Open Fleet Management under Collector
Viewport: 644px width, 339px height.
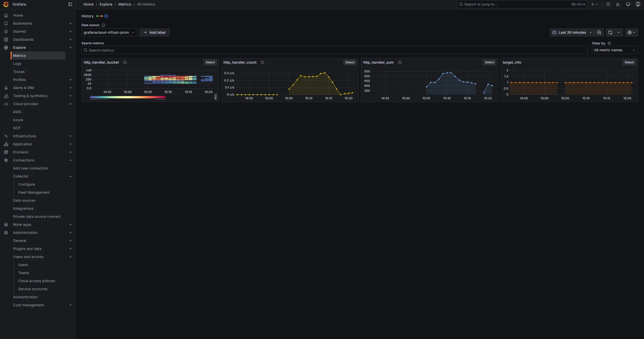point(34,192)
